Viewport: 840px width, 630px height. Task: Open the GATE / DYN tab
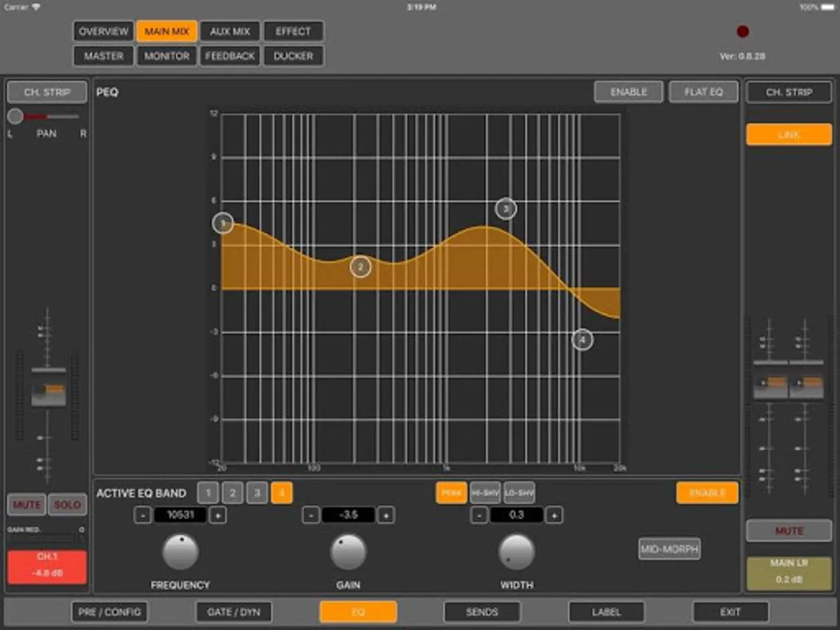point(234,612)
